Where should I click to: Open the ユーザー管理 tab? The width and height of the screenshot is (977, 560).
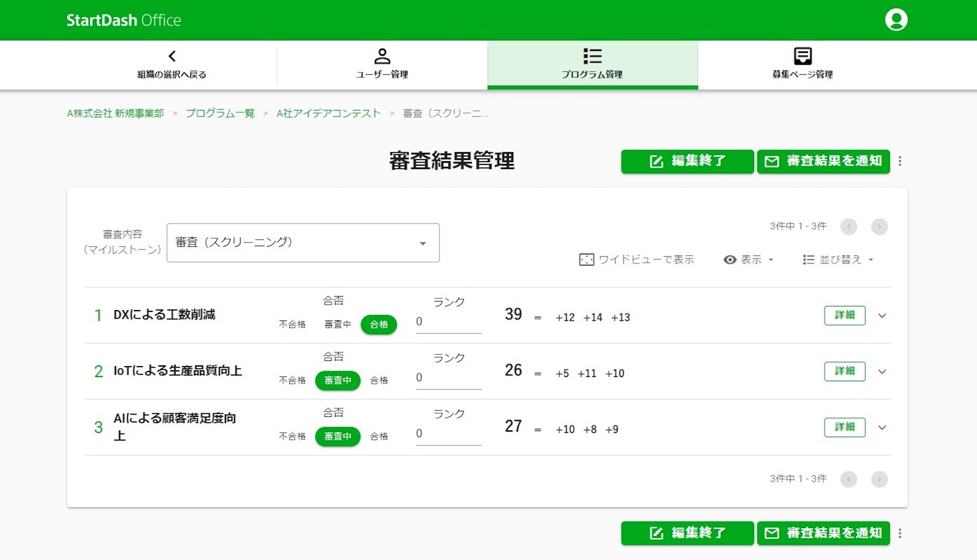(382, 64)
